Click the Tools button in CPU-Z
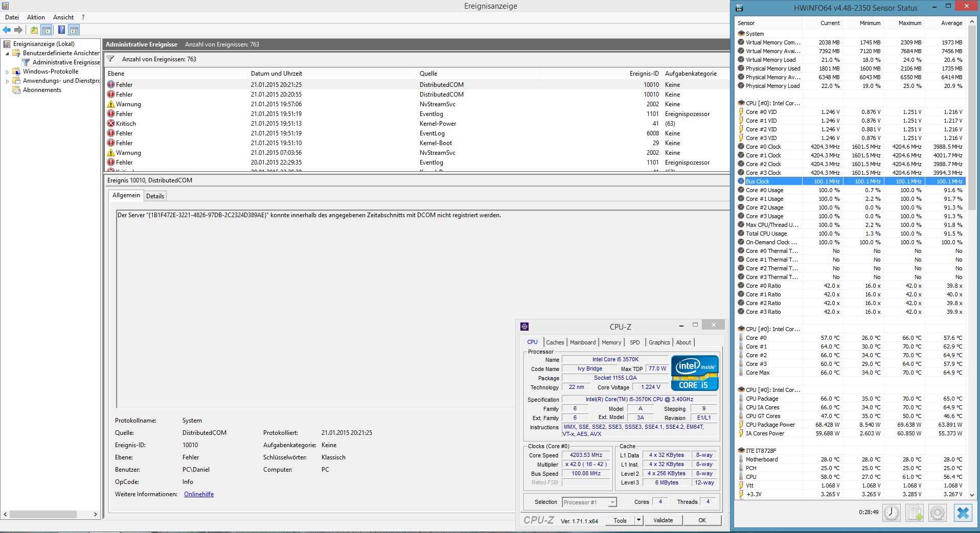The width and height of the screenshot is (980, 533). click(620, 520)
